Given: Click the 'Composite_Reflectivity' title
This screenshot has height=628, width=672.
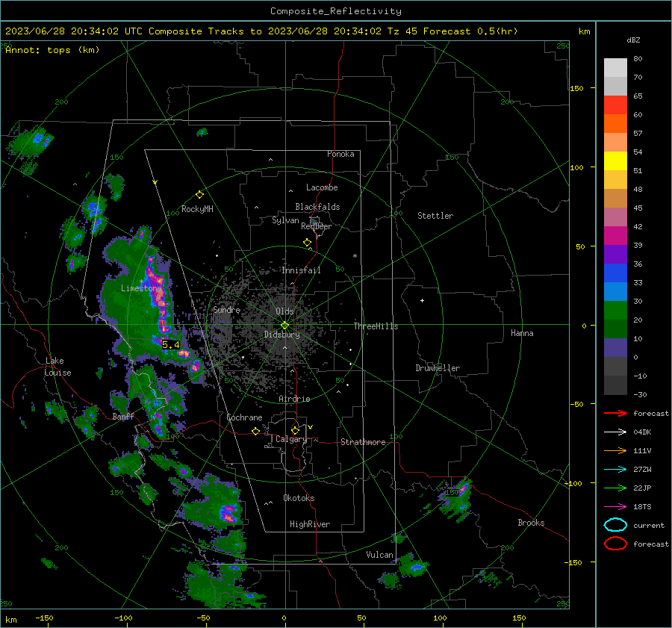Looking at the screenshot, I should 336,11.
